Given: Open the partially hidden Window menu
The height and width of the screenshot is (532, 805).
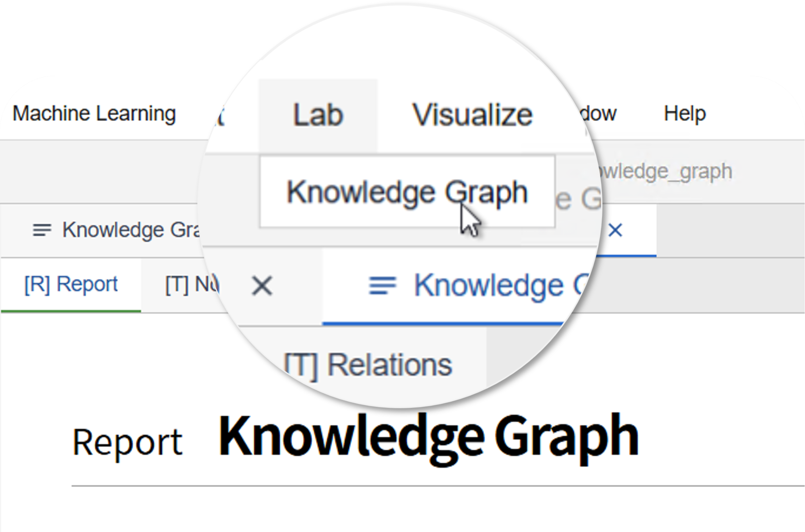Looking at the screenshot, I should (x=598, y=114).
